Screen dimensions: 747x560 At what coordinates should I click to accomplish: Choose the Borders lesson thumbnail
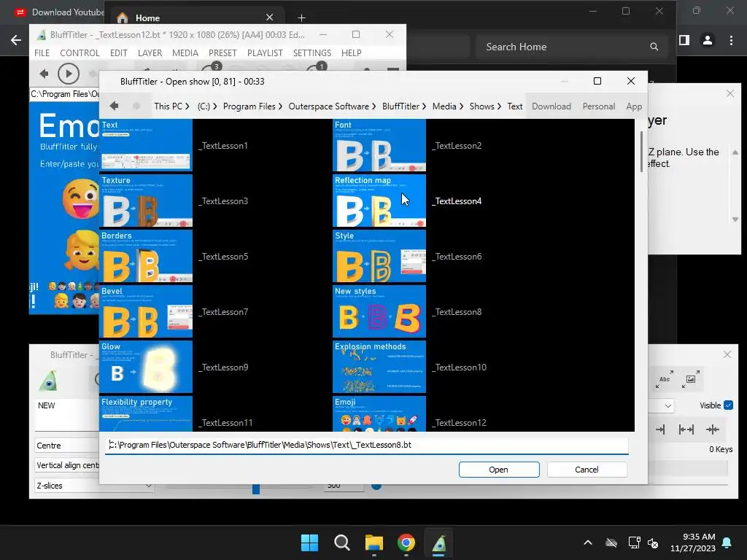[146, 256]
